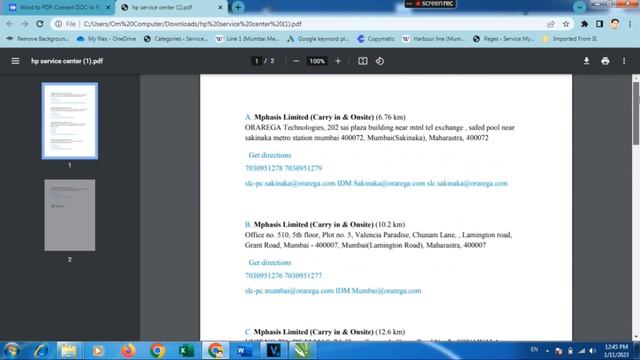Open the Chrome profile avatar
The width and height of the screenshot is (640, 360).
(x=615, y=24)
